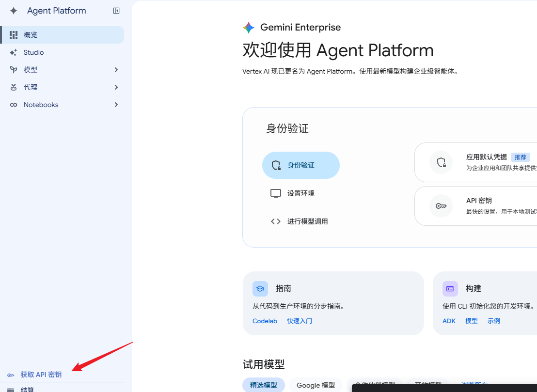Open Studio via its sparkle icon

(x=14, y=52)
